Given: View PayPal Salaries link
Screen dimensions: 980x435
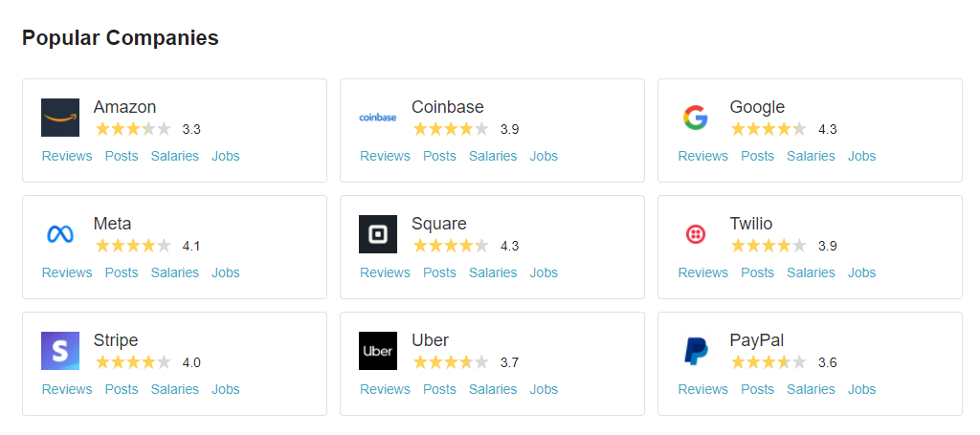Looking at the screenshot, I should pyautogui.click(x=811, y=389).
